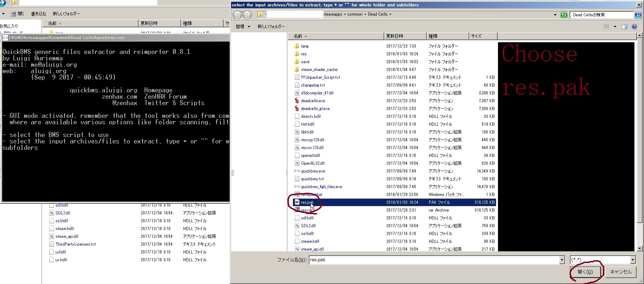The height and width of the screenshot is (284, 644).
Task: Click the deadcells_gl.exe application icon
Action: [x=297, y=108]
